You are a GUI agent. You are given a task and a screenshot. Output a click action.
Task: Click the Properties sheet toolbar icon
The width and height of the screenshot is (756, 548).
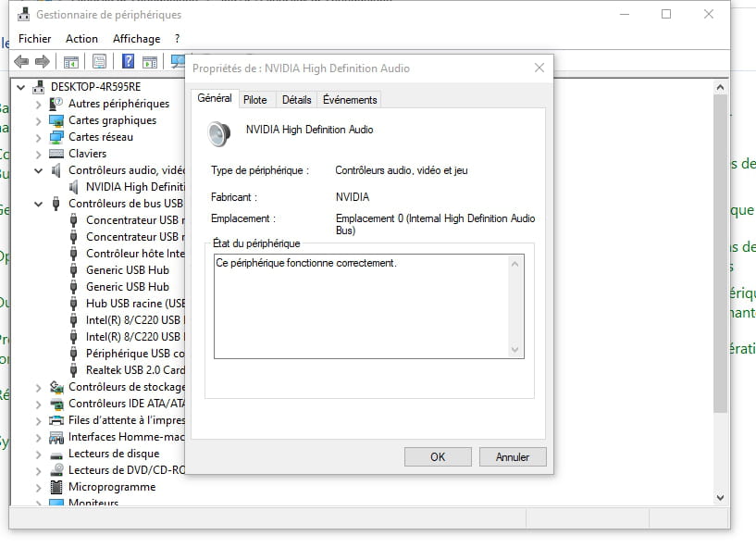click(x=99, y=62)
